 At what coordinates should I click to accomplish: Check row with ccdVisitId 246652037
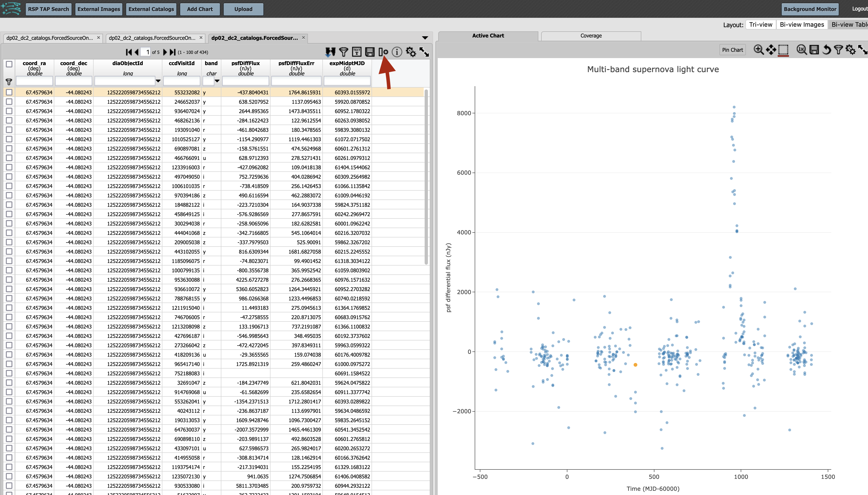coord(9,102)
